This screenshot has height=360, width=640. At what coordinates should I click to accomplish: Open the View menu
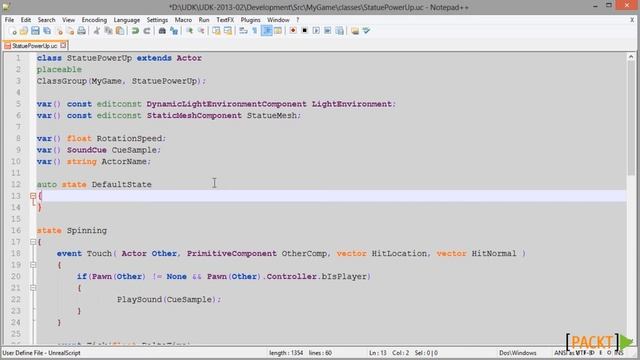[x=68, y=20]
